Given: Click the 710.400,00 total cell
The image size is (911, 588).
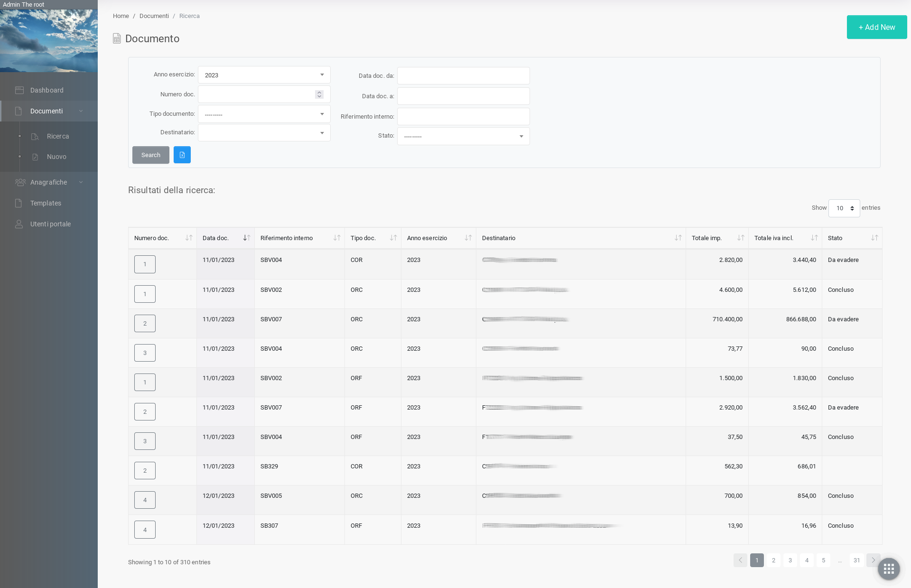Looking at the screenshot, I should click(x=717, y=323).
